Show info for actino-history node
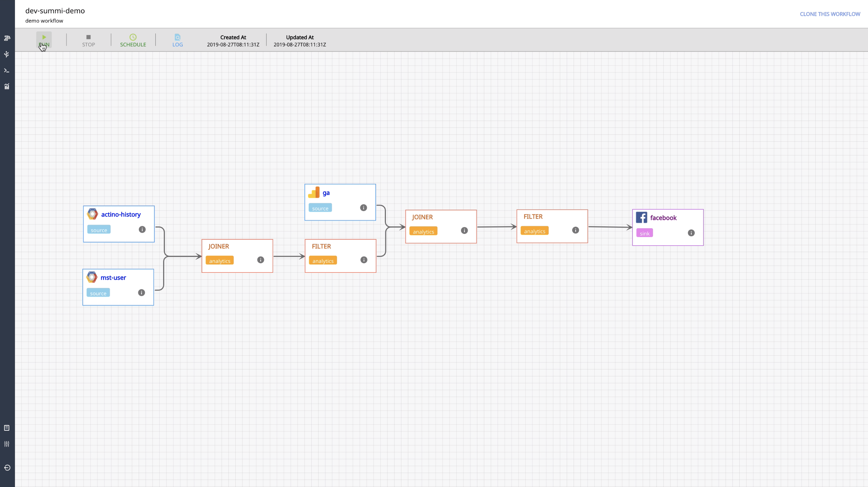Image resolution: width=868 pixels, height=487 pixels. (142, 229)
